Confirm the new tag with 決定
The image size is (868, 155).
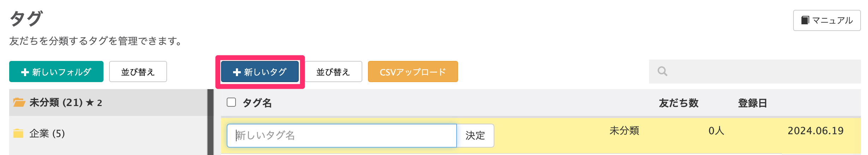(x=475, y=136)
